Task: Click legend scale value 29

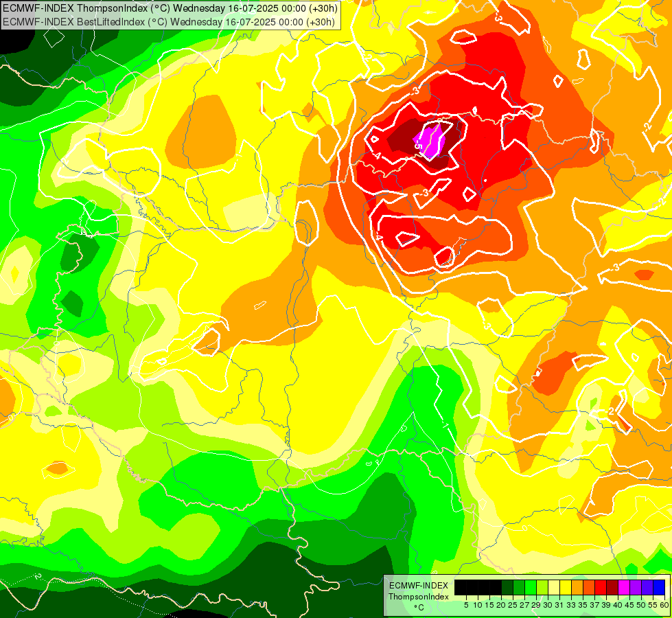Action: click(536, 605)
